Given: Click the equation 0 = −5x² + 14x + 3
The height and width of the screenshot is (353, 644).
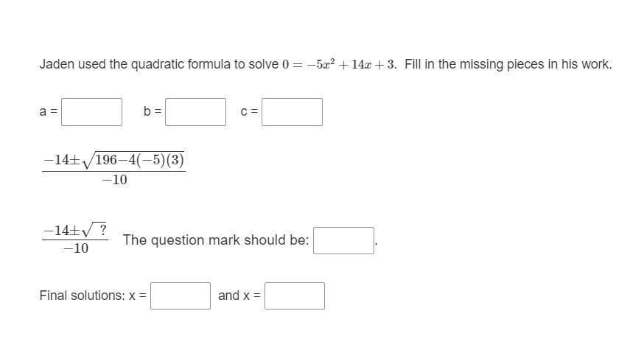Looking at the screenshot, I should [x=339, y=65].
